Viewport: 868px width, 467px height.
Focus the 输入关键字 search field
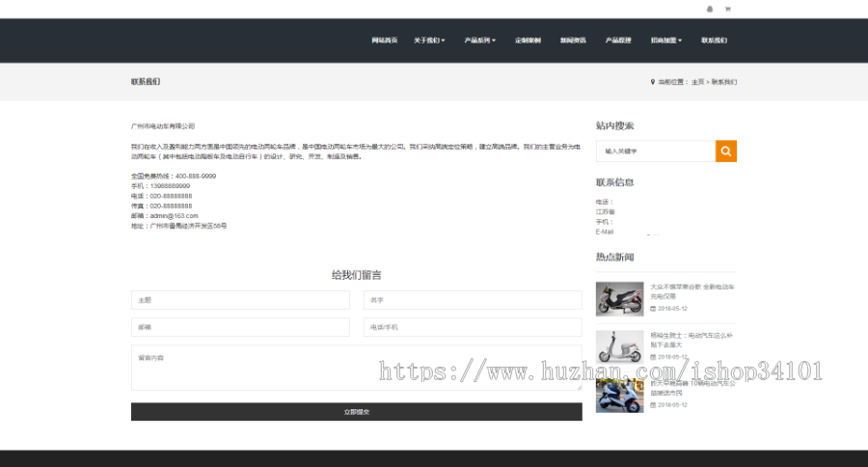coord(656,151)
